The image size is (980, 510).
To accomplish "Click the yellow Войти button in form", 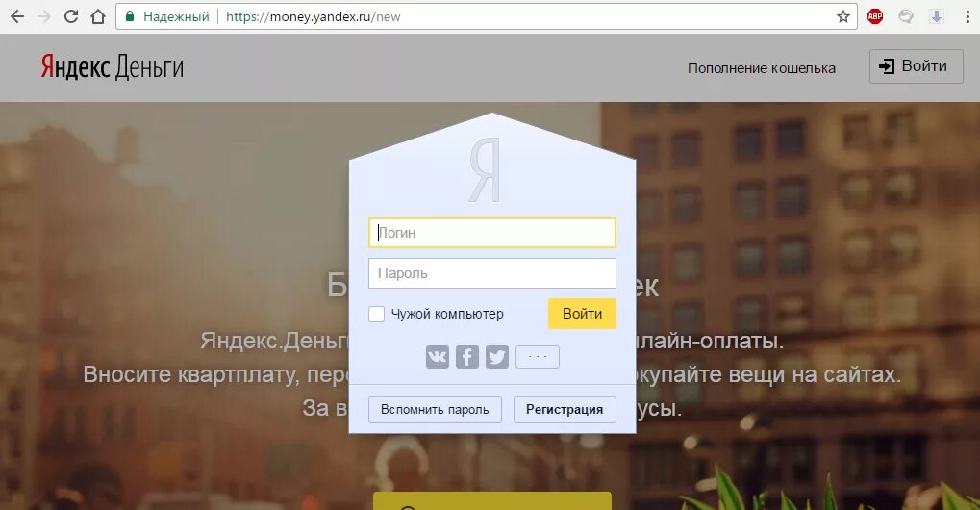I will pos(582,314).
